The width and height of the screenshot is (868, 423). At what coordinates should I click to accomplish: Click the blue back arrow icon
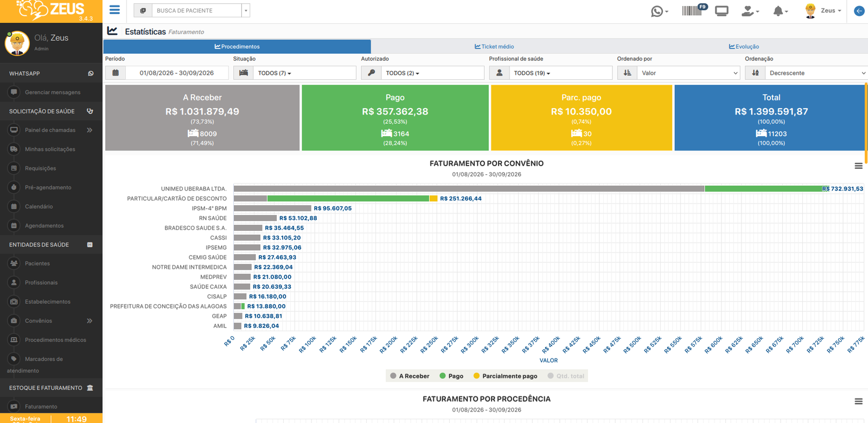(859, 11)
